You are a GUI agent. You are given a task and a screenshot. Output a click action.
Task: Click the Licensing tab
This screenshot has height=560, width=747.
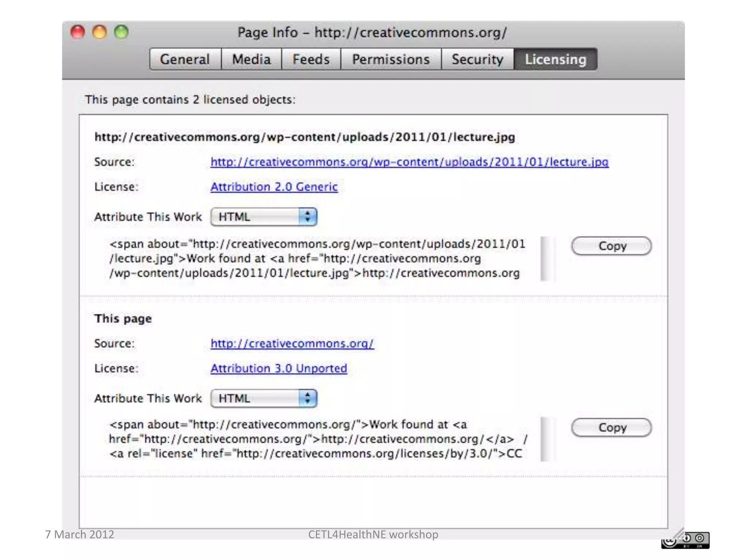click(555, 59)
